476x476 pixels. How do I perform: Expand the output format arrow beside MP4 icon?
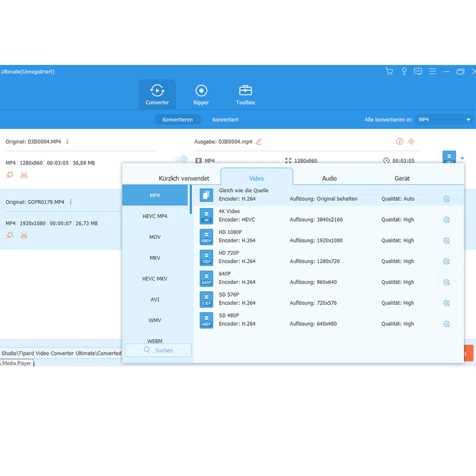pos(462,158)
